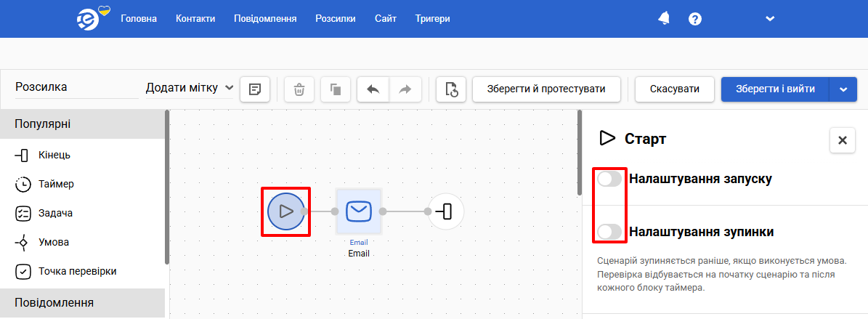Go to Головна menu item

coord(139,19)
